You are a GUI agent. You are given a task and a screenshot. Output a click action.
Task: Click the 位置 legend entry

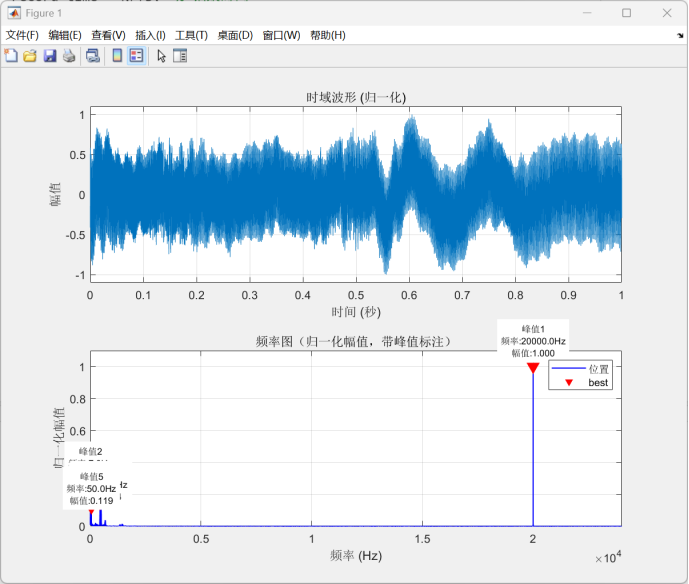coord(580,369)
